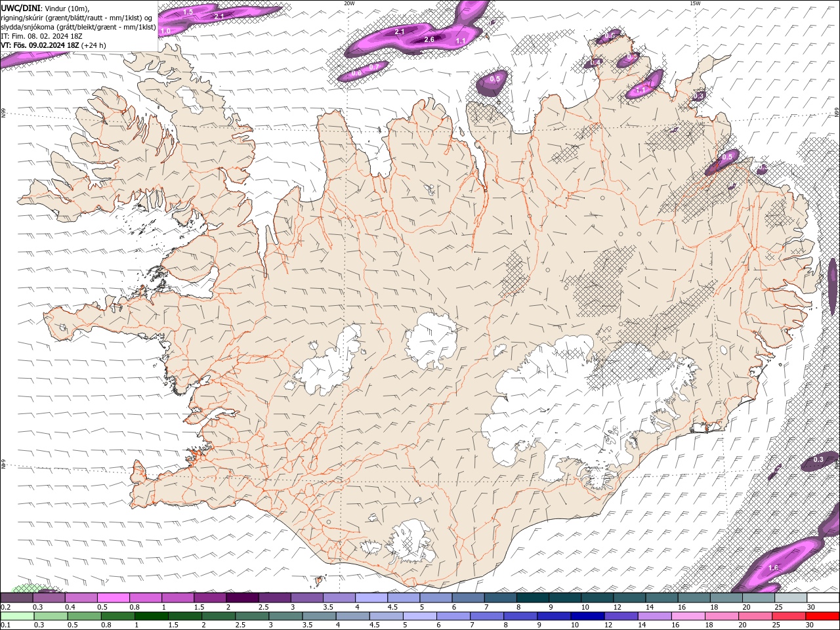
Task: Click the '0.4' snowfall value off the northeast coast
Action: [596, 62]
